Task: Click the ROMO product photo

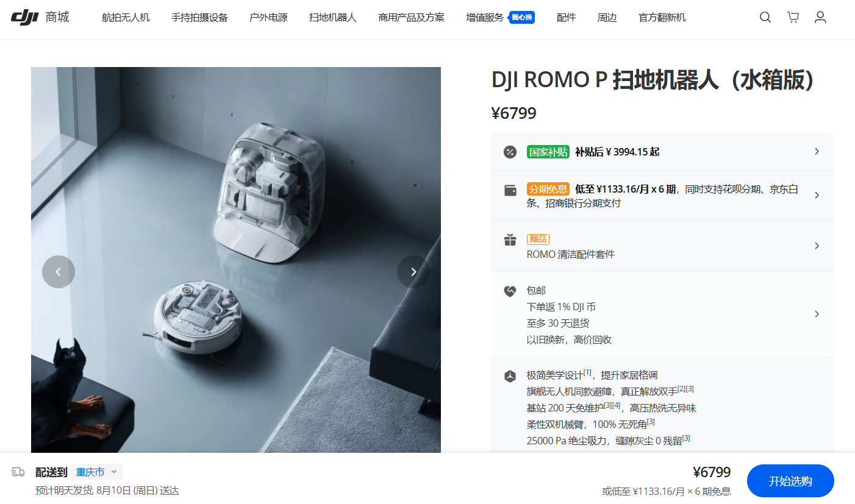Action: 236,260
